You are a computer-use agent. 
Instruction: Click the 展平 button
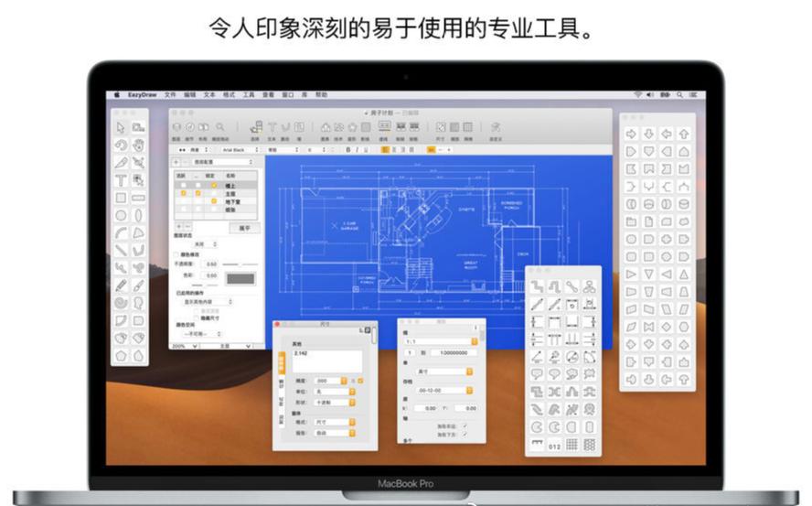coord(244,227)
